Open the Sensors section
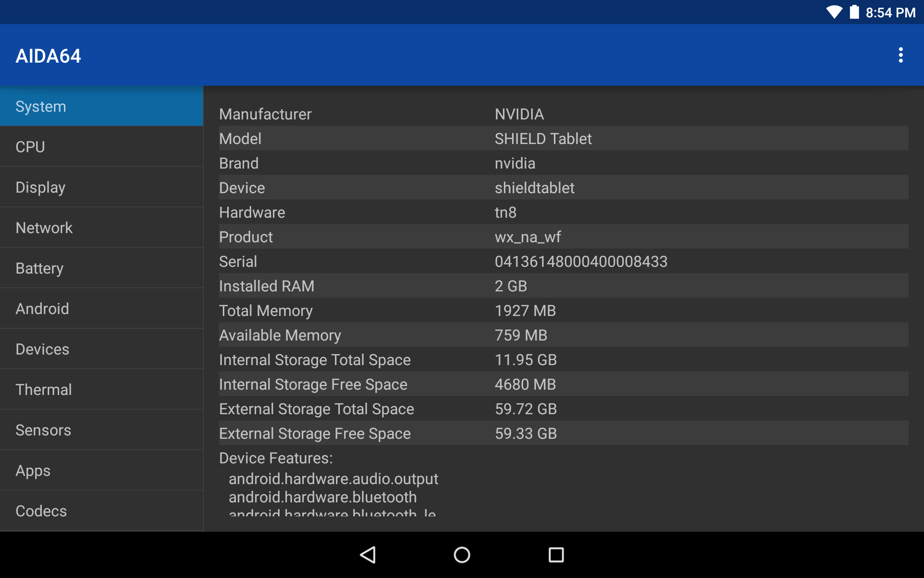Screen dimensions: 924x578 [x=102, y=430]
